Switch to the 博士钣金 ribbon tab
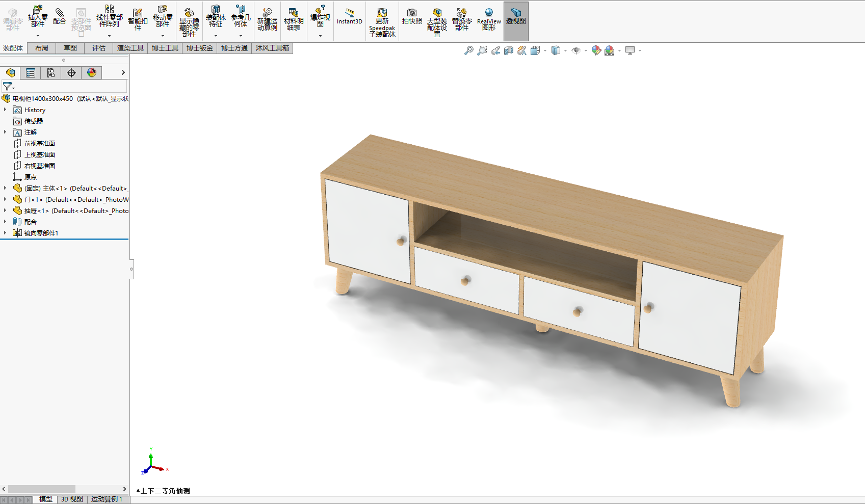Screen dimensions: 865x504 point(200,48)
